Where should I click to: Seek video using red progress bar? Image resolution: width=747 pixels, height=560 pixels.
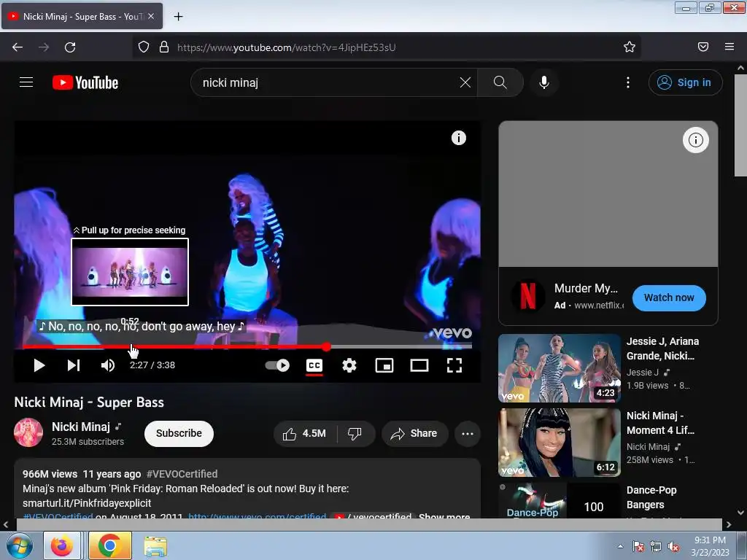pos(174,346)
